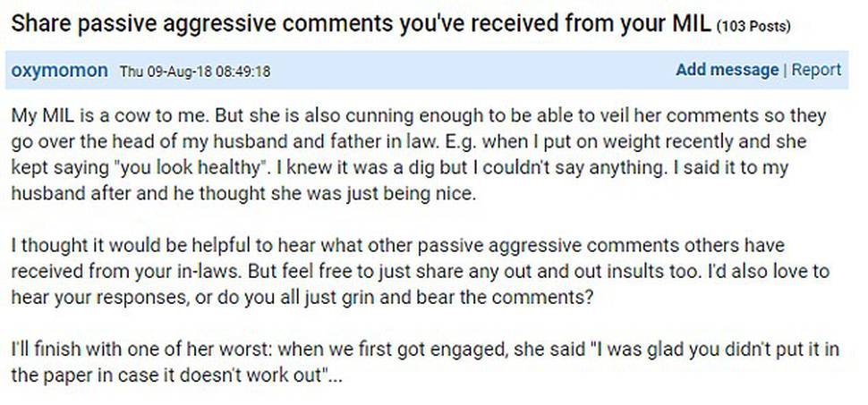The height and width of the screenshot is (405, 868).
Task: Click the empty area of the blue post header
Action: pyautogui.click(x=471, y=71)
